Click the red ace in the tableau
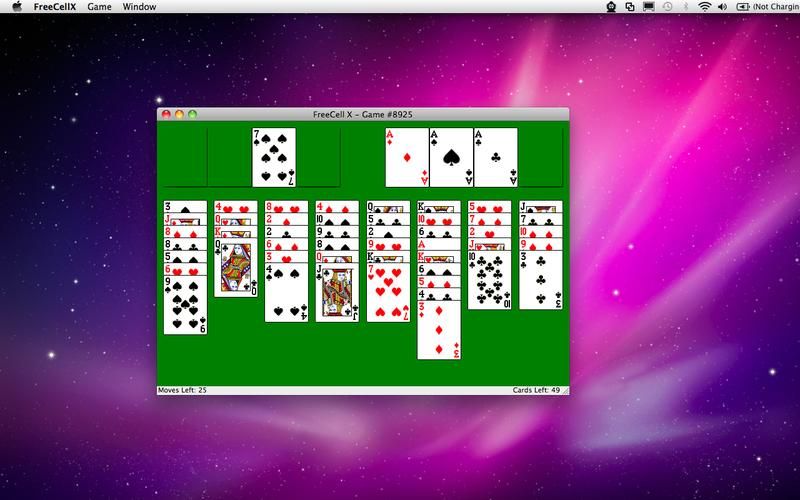This screenshot has height=500, width=800. pyautogui.click(x=439, y=244)
